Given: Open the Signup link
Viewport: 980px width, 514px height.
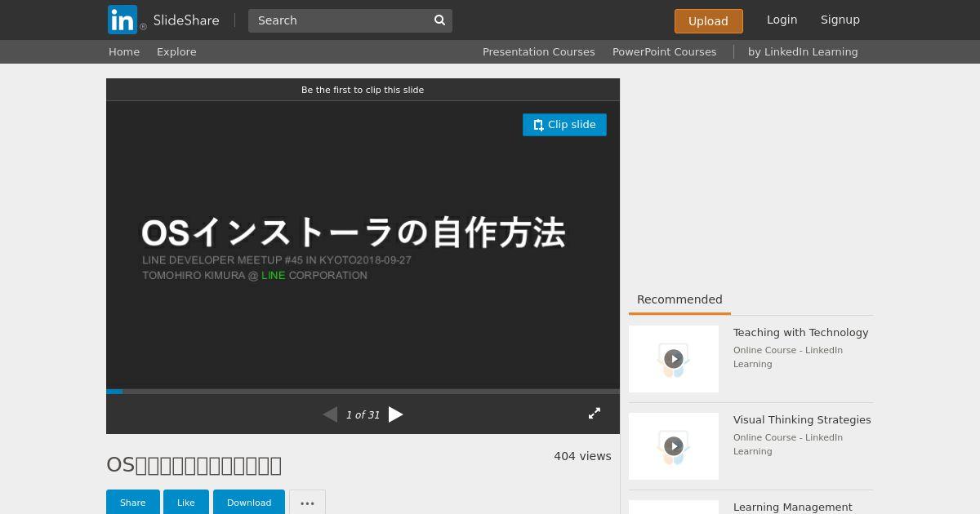Looking at the screenshot, I should (840, 20).
